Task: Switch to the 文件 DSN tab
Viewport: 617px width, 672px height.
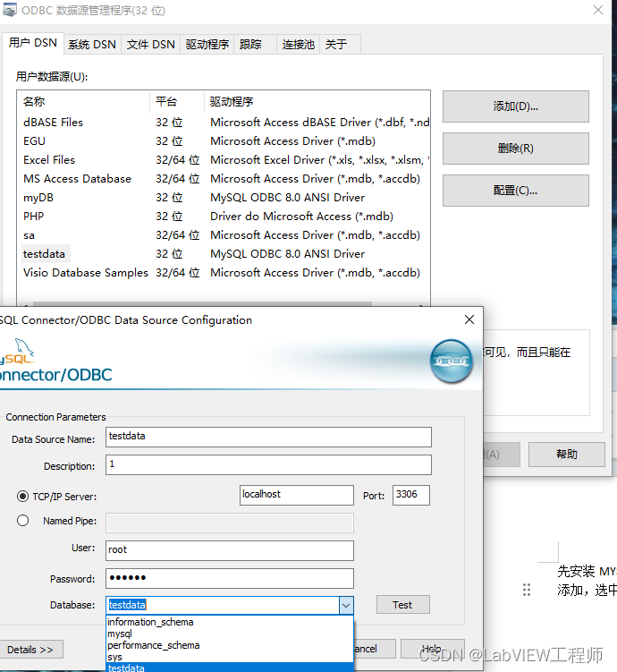Action: (151, 45)
